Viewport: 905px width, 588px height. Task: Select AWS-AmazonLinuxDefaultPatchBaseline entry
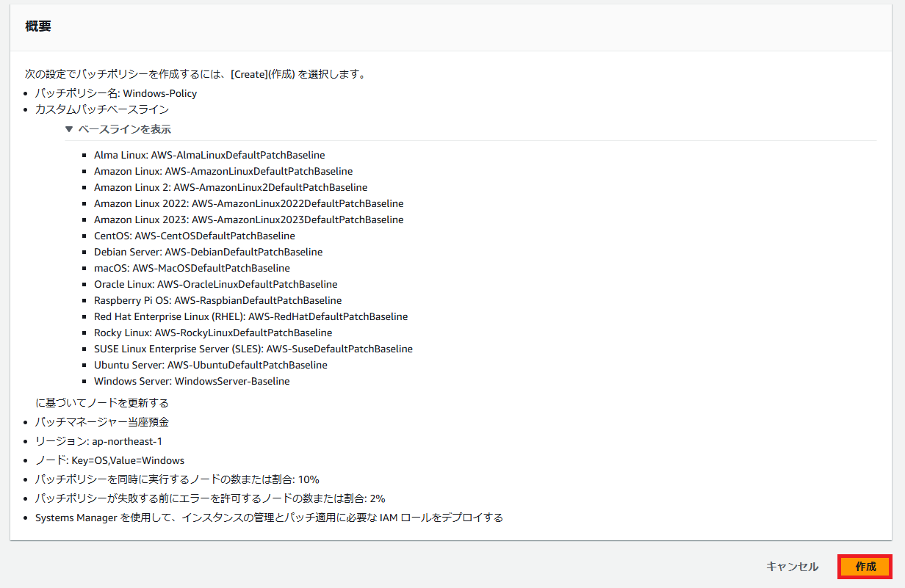click(x=223, y=171)
